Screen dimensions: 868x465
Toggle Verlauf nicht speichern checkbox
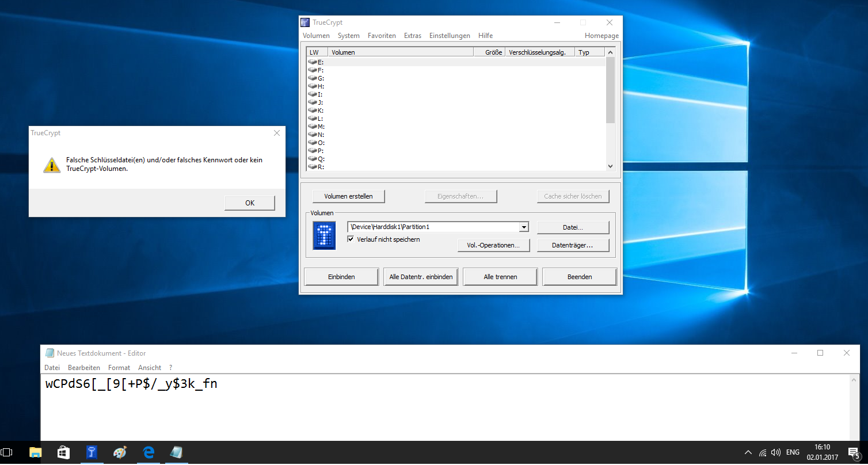pyautogui.click(x=351, y=239)
